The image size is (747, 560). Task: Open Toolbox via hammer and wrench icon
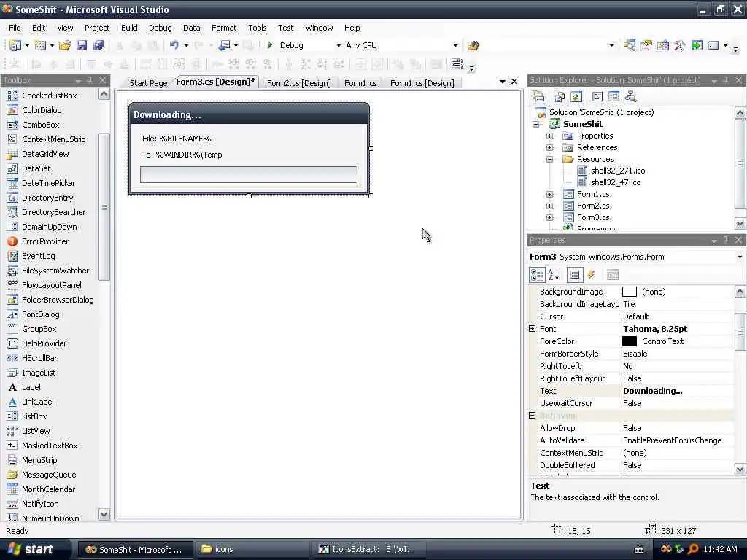coord(679,45)
